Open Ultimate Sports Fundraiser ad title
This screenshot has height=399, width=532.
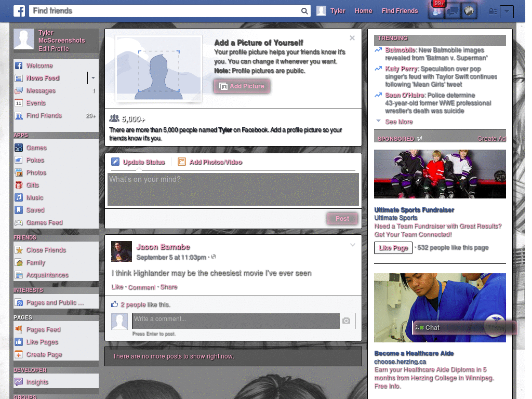[x=414, y=210]
